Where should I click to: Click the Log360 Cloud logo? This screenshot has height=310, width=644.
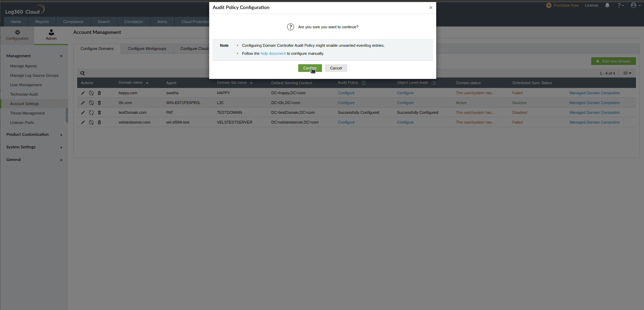pos(24,9)
